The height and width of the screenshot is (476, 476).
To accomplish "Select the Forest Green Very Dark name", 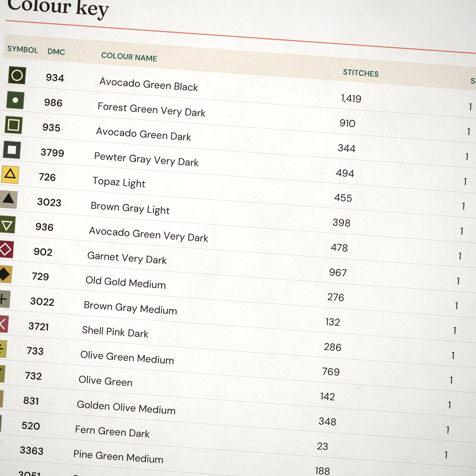I will pos(151,109).
